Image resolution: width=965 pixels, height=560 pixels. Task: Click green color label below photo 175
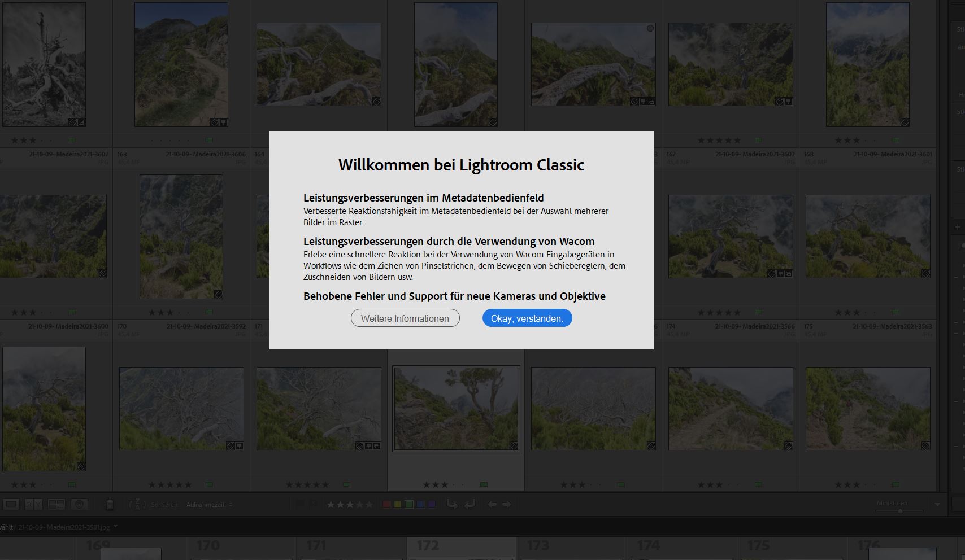click(x=896, y=484)
